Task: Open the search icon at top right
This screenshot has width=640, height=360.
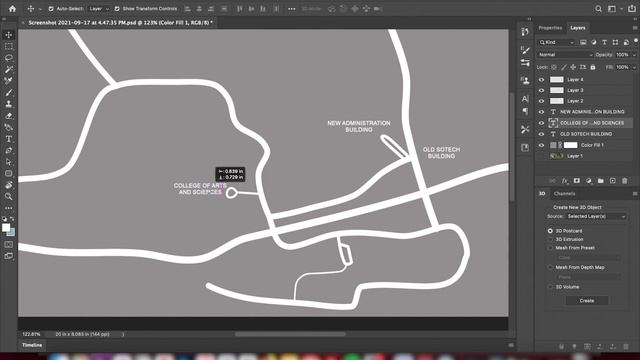Action: [x=598, y=9]
